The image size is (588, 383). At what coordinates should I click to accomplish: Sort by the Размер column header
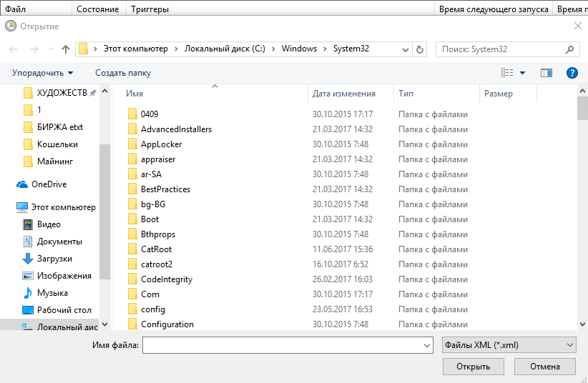click(499, 94)
